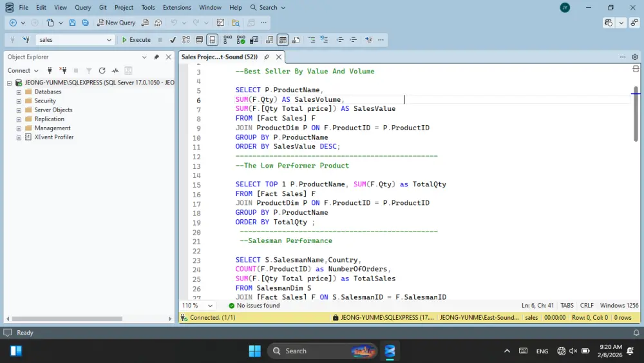This screenshot has height=363, width=644.
Task: Refresh the Object Explorer tree
Action: [102, 71]
